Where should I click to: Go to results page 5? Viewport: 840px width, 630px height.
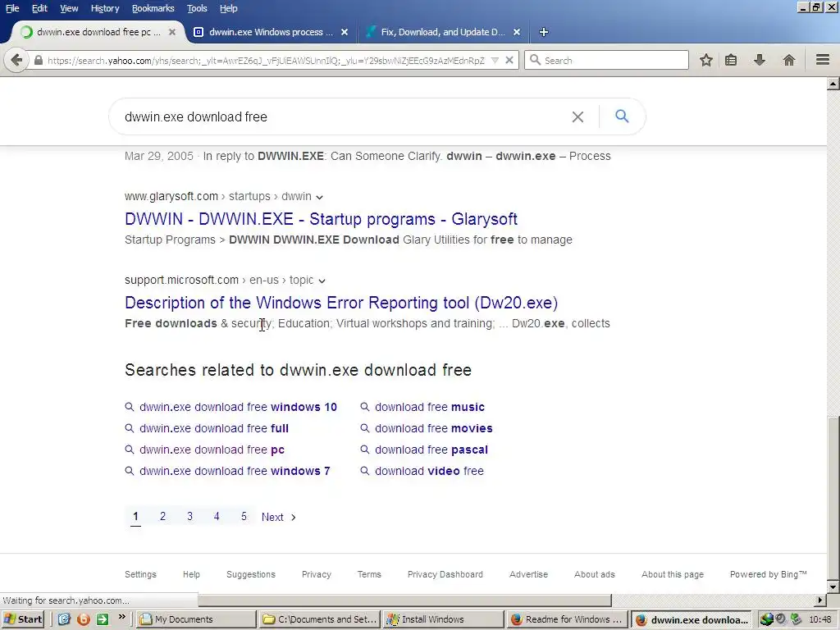(x=244, y=517)
